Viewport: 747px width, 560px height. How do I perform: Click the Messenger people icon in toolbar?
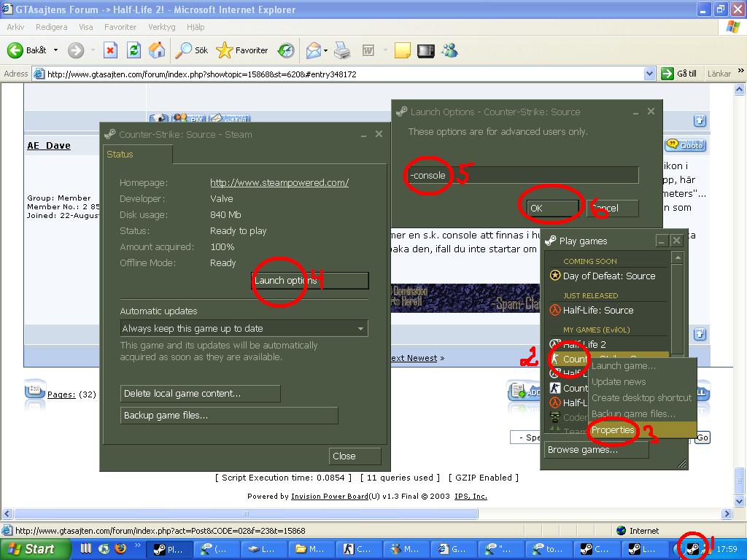tap(449, 50)
